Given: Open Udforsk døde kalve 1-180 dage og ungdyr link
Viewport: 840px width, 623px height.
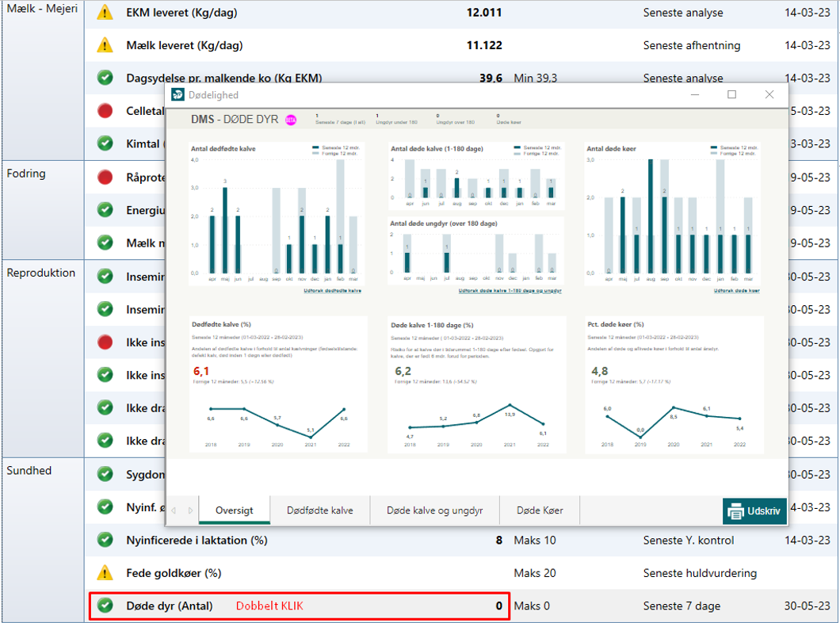Looking at the screenshot, I should pos(510,291).
